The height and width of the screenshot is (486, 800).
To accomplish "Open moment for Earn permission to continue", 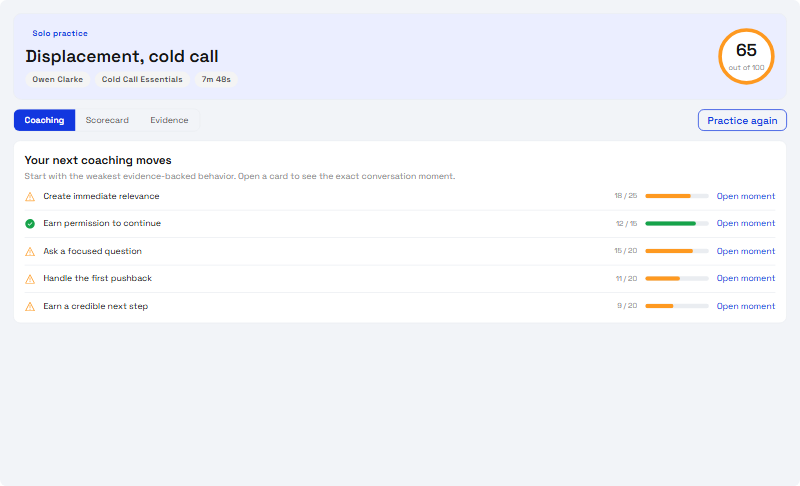I will pos(745,223).
